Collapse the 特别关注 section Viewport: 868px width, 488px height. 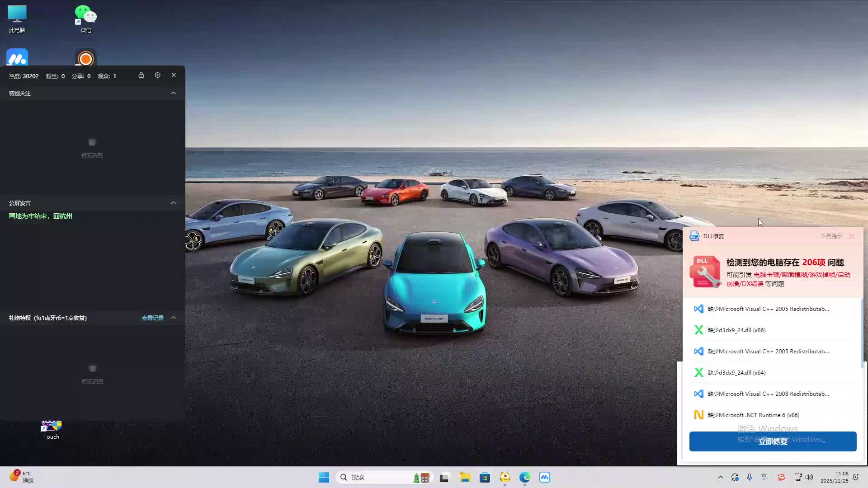(173, 93)
